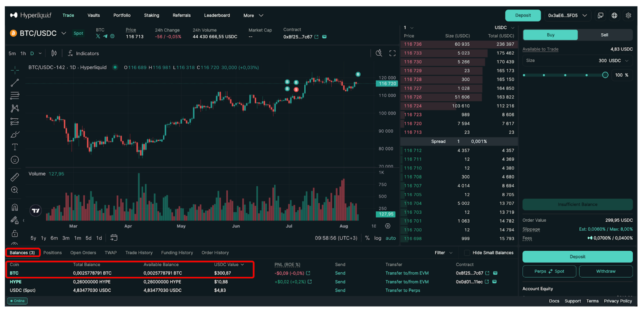This screenshot has height=315, width=644.
Task: Toggle log scale on chart
Action: point(377,238)
